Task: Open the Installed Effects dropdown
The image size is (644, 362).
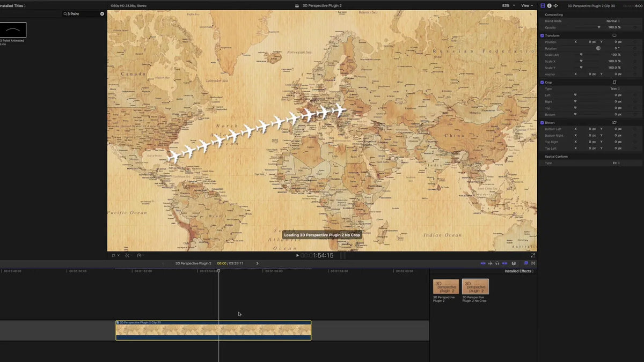Action: click(519, 271)
